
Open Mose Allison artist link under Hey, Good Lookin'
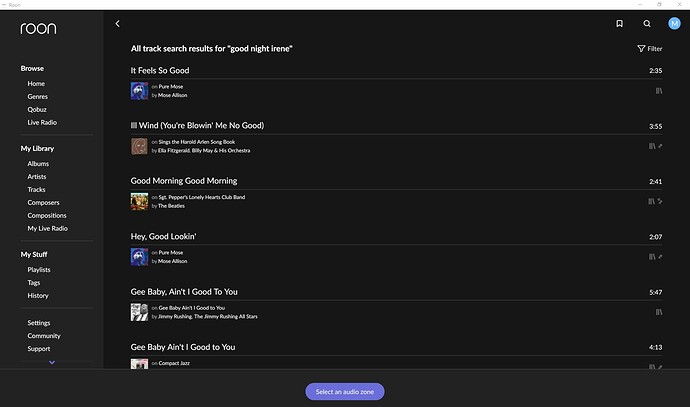172,261
